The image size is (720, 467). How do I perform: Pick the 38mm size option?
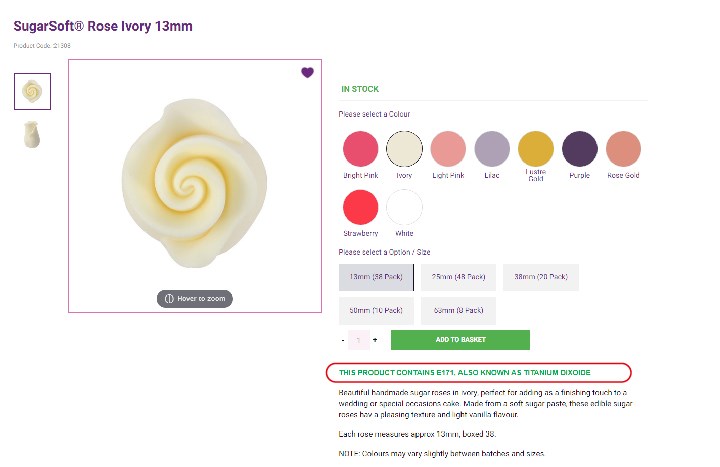[540, 277]
